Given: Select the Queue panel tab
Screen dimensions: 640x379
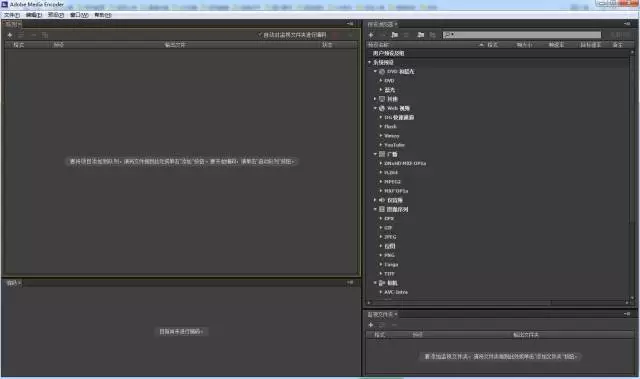Looking at the screenshot, I should [13, 24].
